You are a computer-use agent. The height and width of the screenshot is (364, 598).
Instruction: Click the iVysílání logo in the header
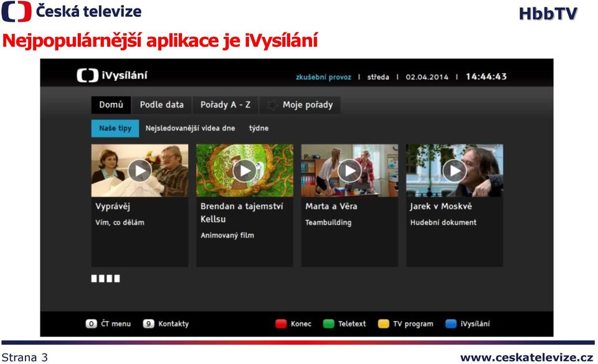pos(112,75)
